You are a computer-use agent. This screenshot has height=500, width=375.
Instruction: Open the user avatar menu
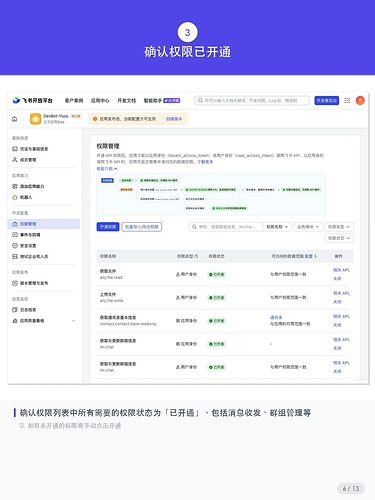(360, 100)
